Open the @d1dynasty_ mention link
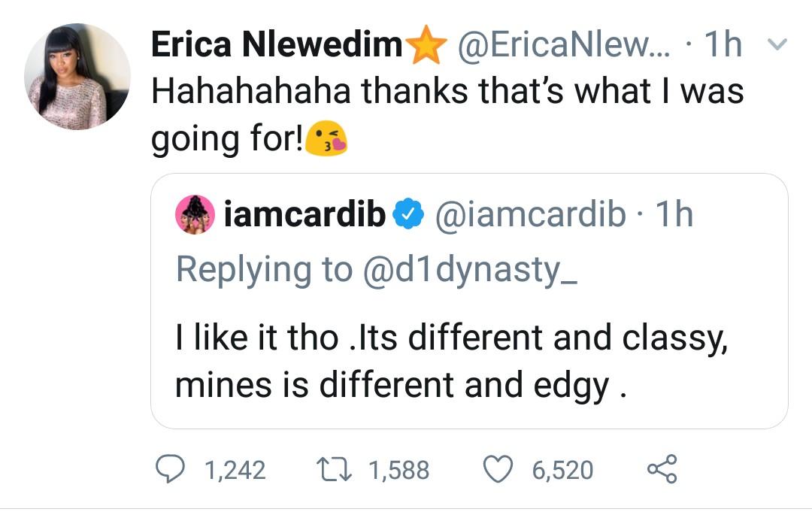This screenshot has height=515, width=812. 470,269
